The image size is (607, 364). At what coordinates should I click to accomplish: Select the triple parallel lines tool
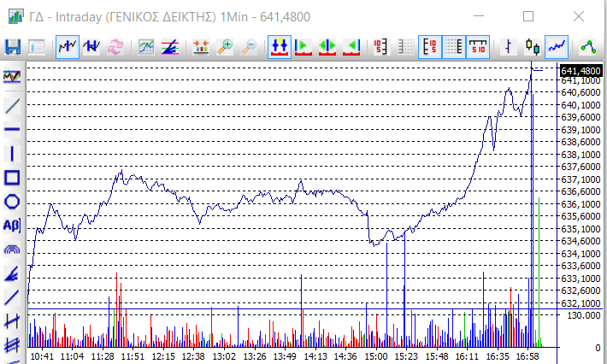pos(12,344)
